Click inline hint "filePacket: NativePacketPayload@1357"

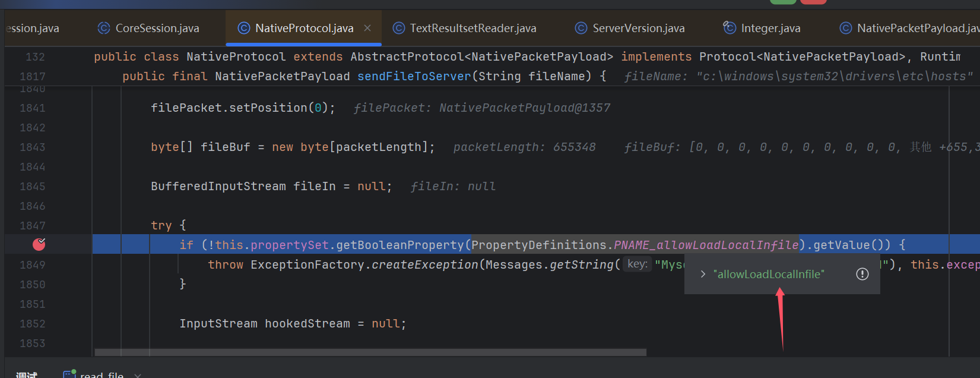coord(482,108)
